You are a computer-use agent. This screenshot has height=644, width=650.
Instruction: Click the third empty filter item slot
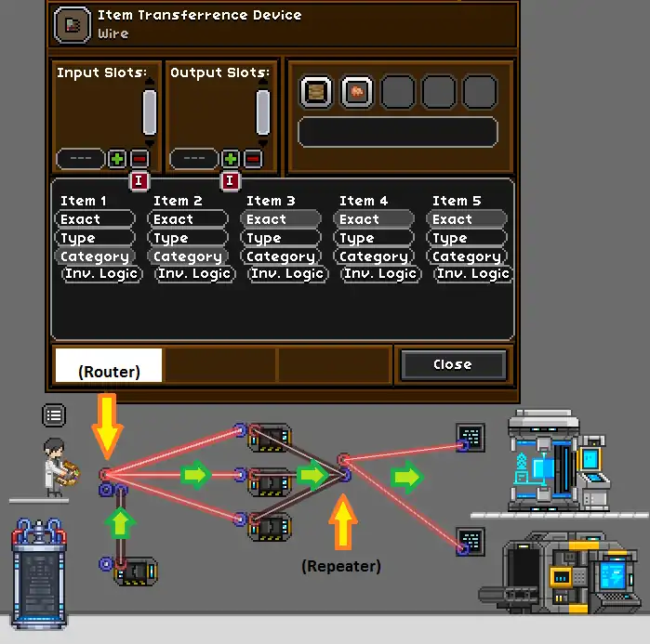coord(398,92)
